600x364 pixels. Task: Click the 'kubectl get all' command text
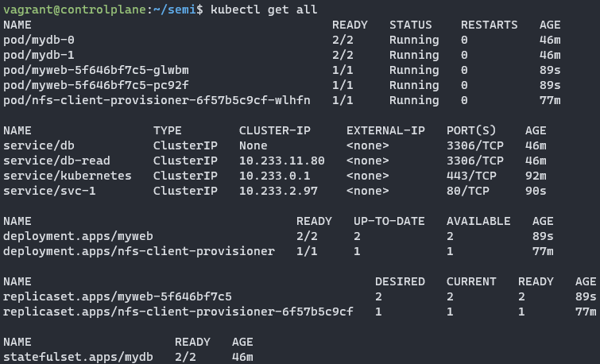[264, 10]
